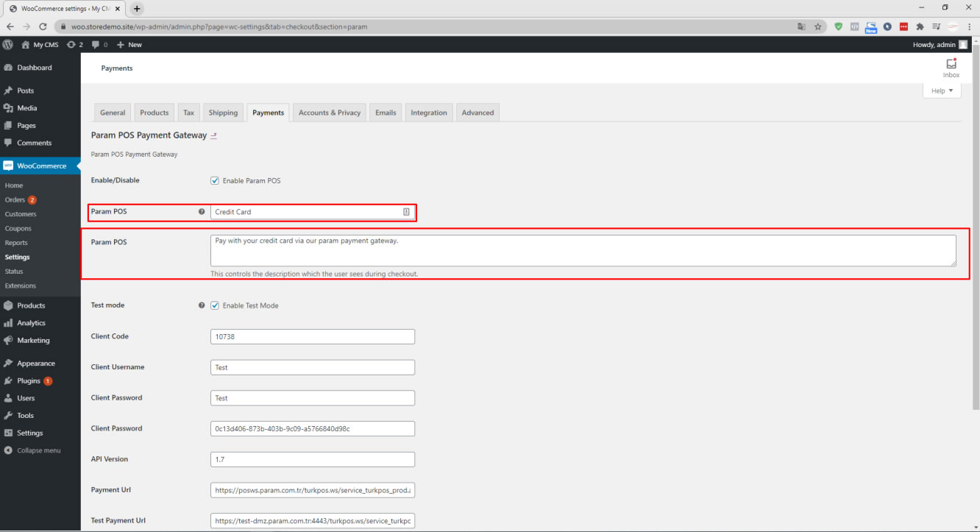Open updates icon showing 2
Viewport: 980px width, 532px height.
(74, 45)
